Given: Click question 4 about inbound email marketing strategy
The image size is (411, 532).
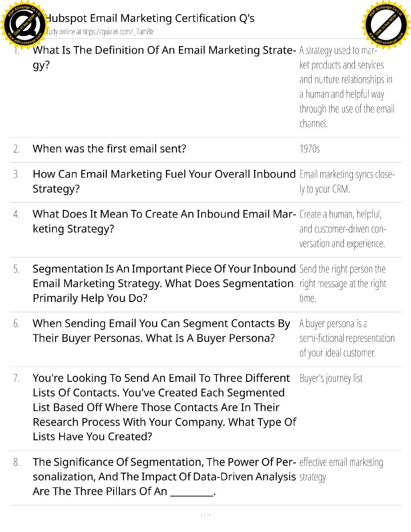Looking at the screenshot, I should click(164, 221).
